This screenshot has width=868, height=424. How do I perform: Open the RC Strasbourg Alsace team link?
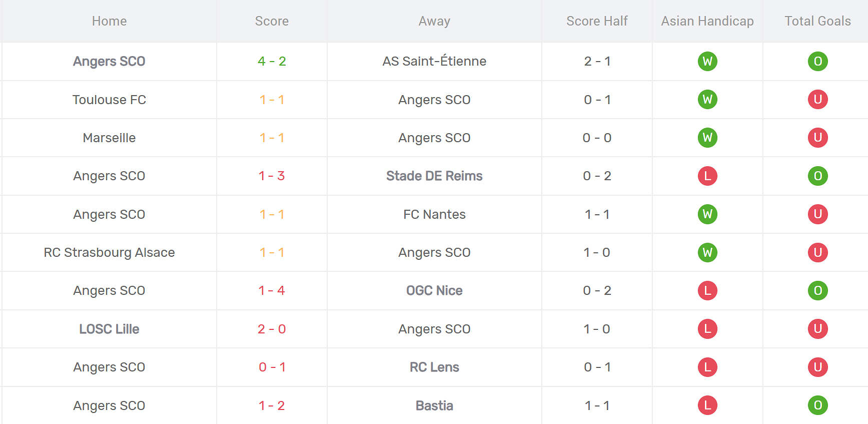pos(109,252)
